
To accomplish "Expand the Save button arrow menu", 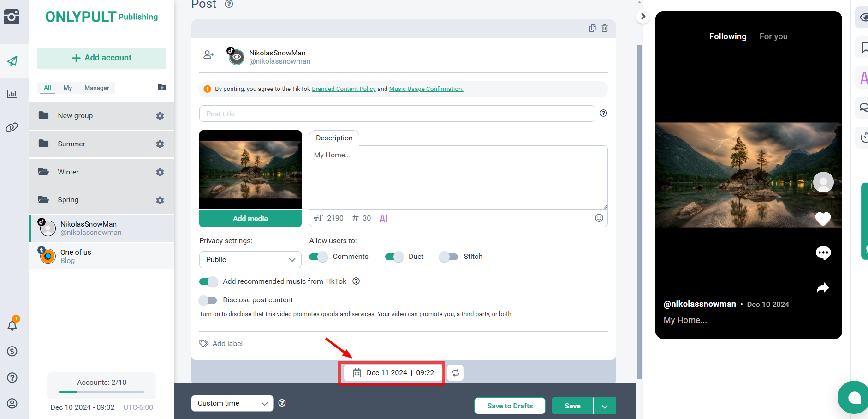I will click(x=605, y=406).
